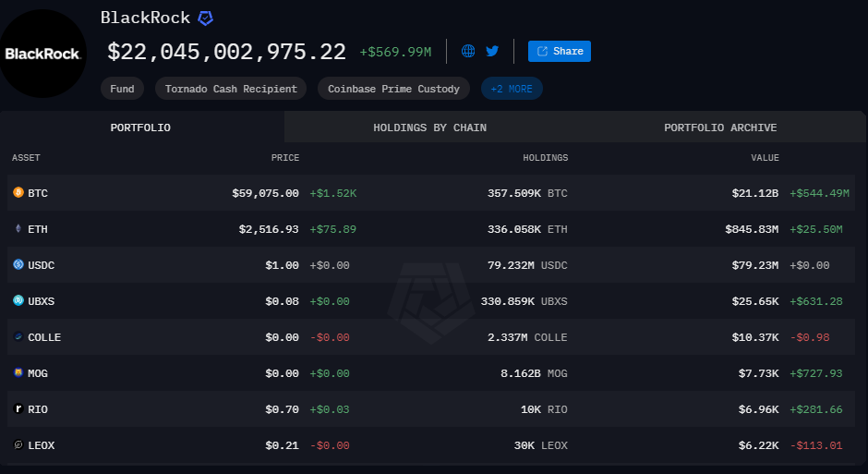Screen dimensions: 868x474
Task: Select the Fund tag
Action: point(122,89)
